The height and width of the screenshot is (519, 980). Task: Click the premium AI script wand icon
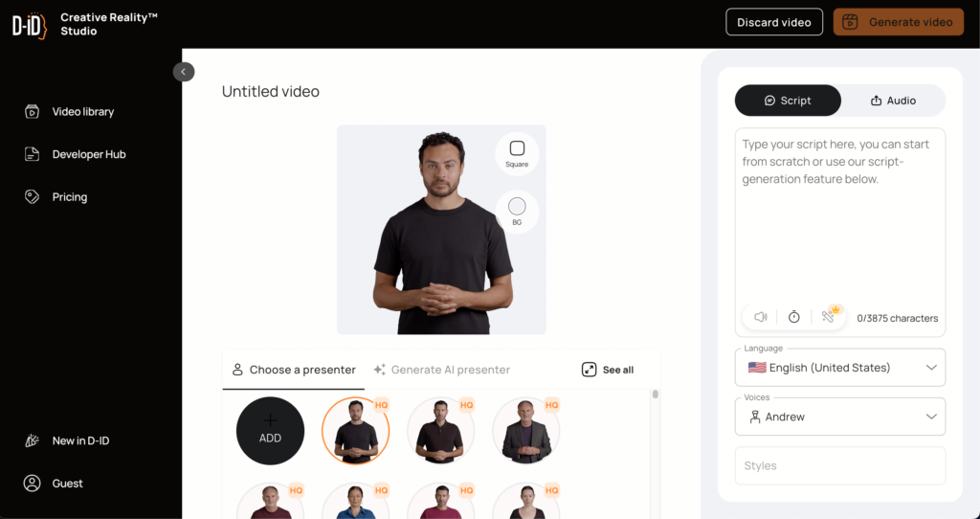829,316
